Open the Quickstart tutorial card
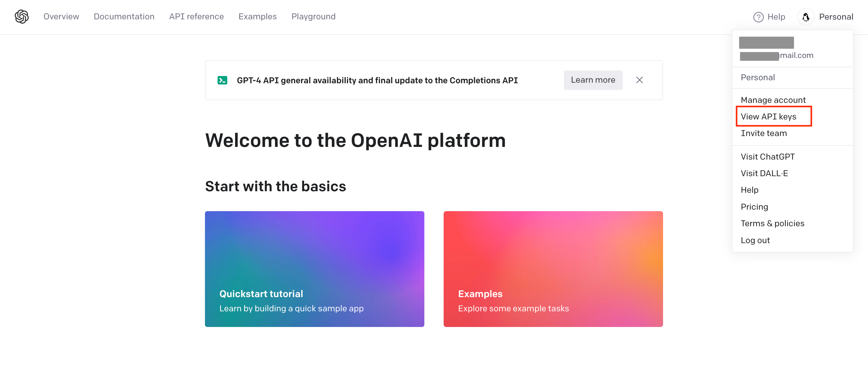Image resolution: width=868 pixels, height=368 pixels. pos(314,268)
